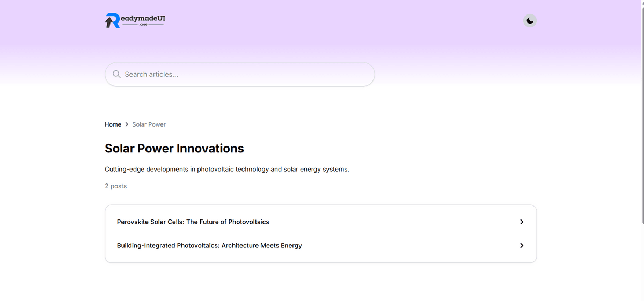The height and width of the screenshot is (301, 644).
Task: Expand Building-Integrated Photovoltaics using its right chevron
Action: click(522, 245)
